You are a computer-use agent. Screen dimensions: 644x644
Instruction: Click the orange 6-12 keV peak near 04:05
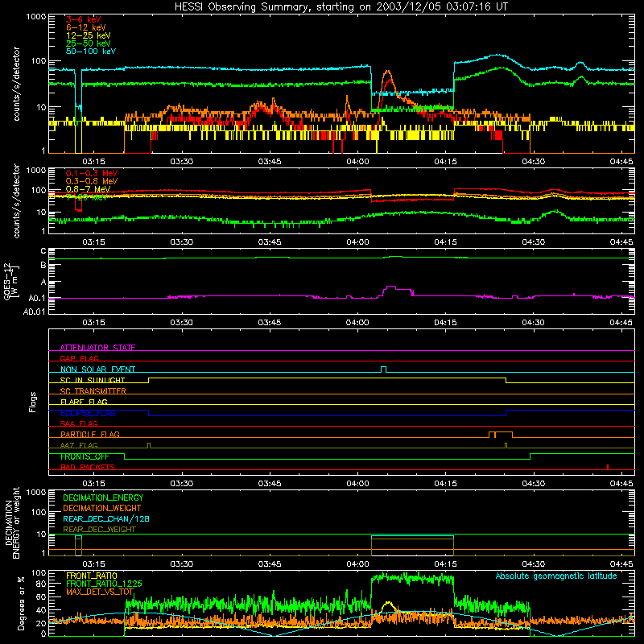coord(387,73)
